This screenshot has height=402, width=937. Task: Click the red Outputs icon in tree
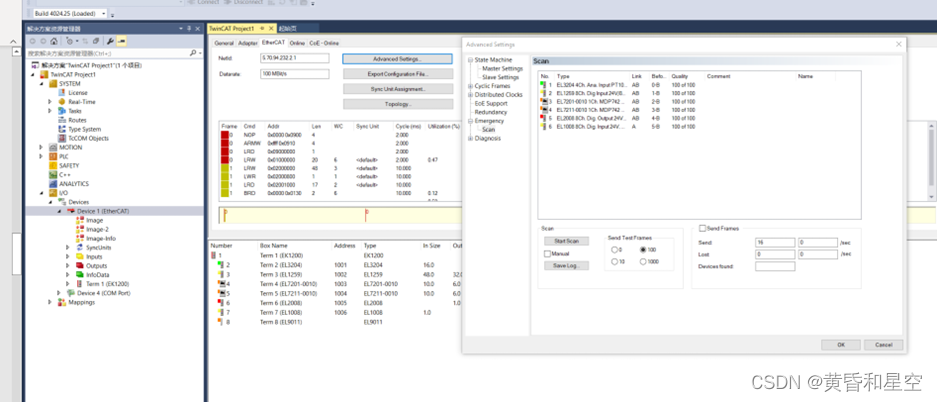pyautogui.click(x=80, y=266)
